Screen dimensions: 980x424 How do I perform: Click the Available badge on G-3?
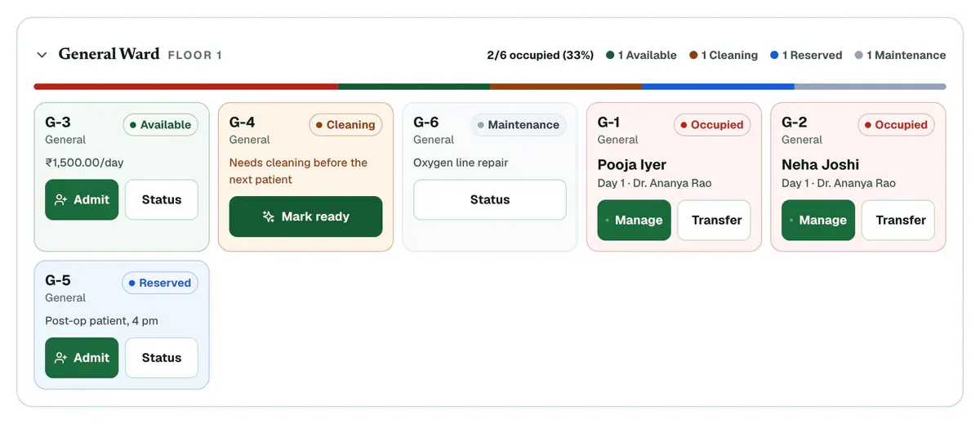[161, 125]
